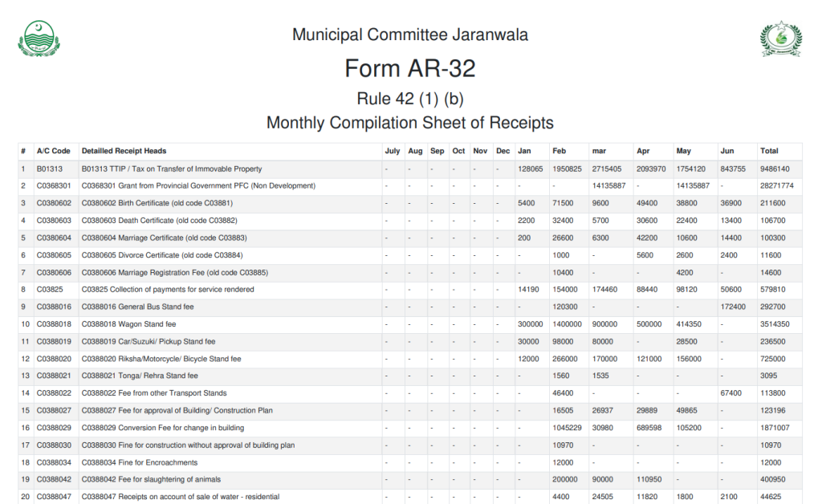Click the Monthly Compilation Sheet of Receipts subtitle
Viewport: 822px width, 504px height.
point(410,124)
